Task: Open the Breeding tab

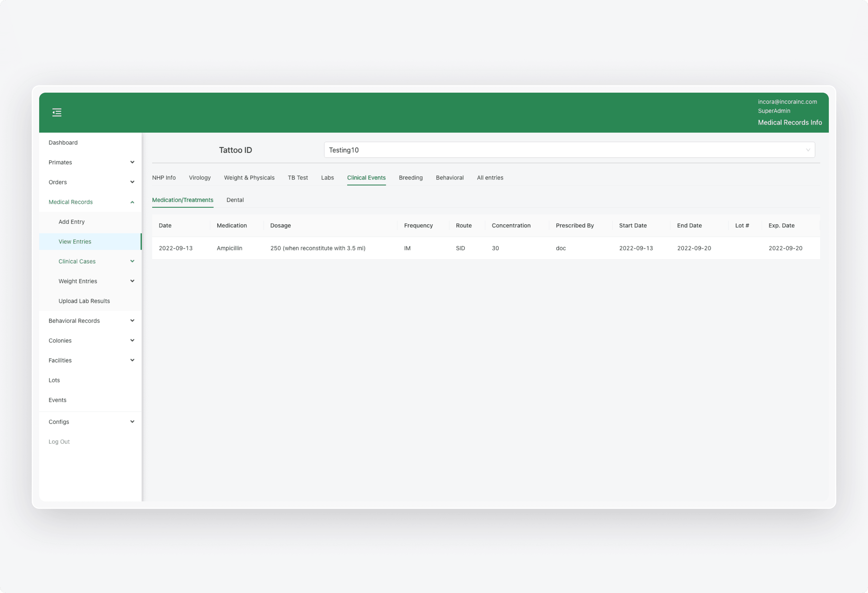Action: click(410, 178)
